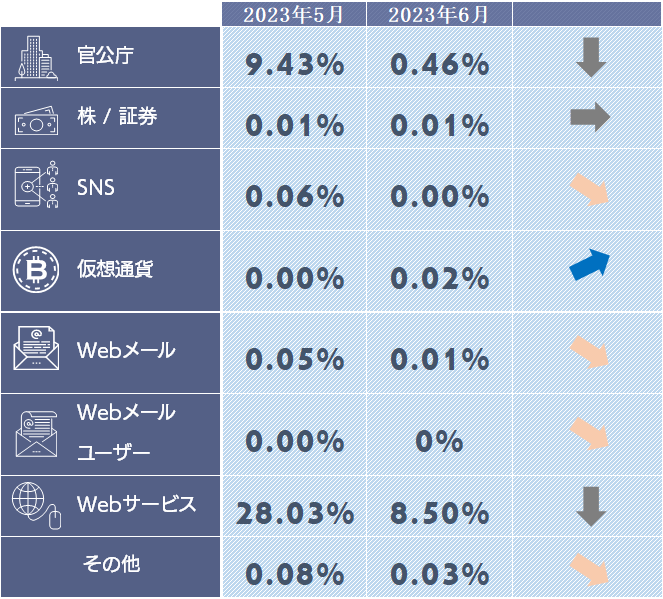Click the SNS smartphone network icon

tap(38, 186)
